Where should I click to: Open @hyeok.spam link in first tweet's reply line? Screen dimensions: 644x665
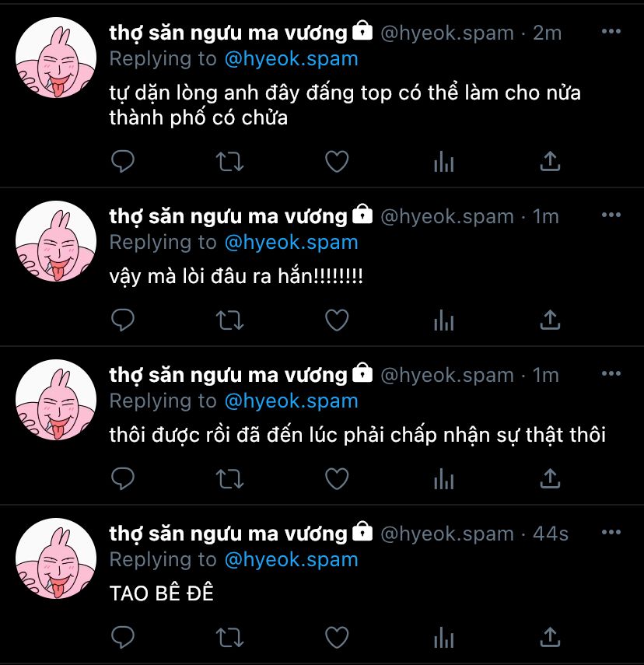(x=291, y=59)
